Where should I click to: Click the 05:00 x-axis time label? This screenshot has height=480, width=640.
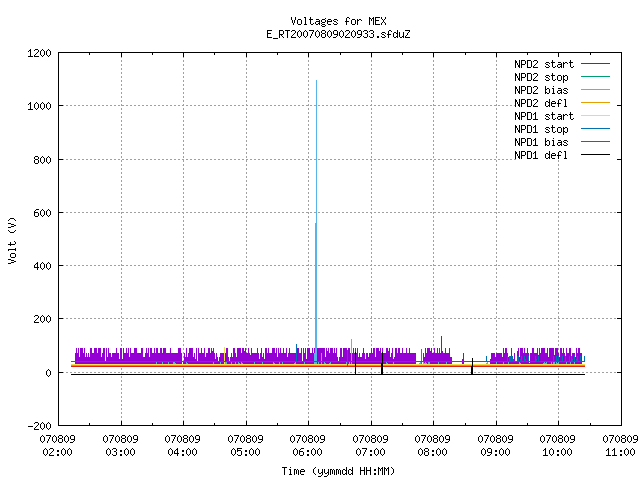(x=245, y=453)
